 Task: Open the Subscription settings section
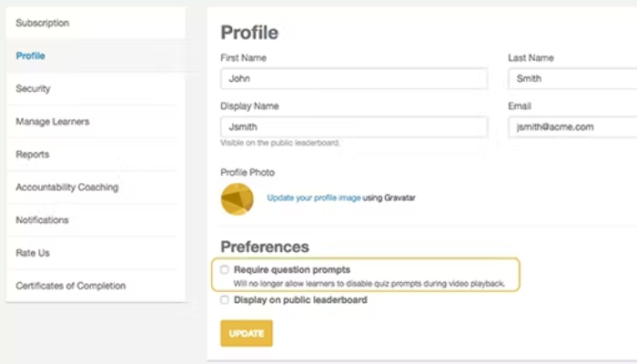(43, 23)
